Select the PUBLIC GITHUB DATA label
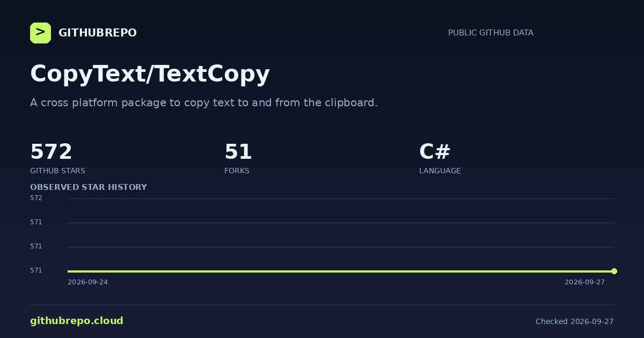The width and height of the screenshot is (644, 338). point(491,33)
